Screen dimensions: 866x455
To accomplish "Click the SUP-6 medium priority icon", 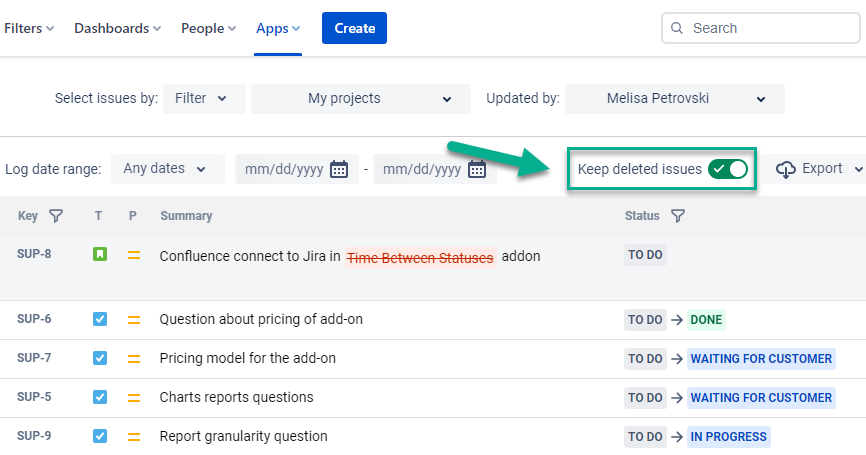I will (133, 320).
